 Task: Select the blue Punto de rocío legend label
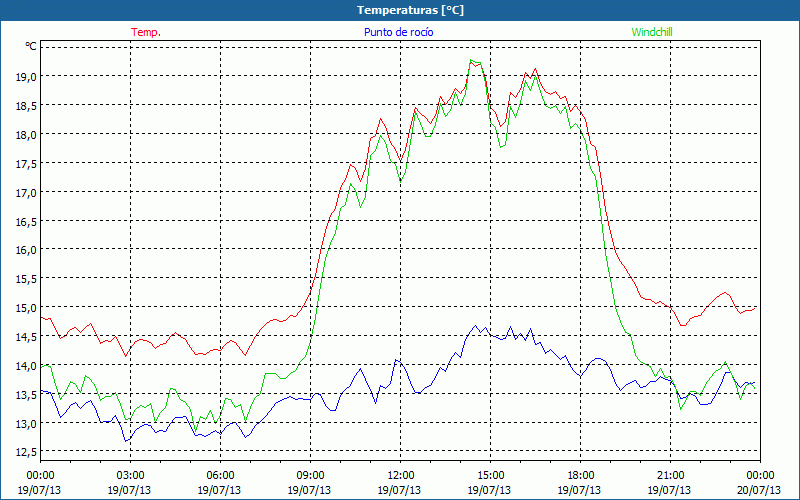click(398, 32)
